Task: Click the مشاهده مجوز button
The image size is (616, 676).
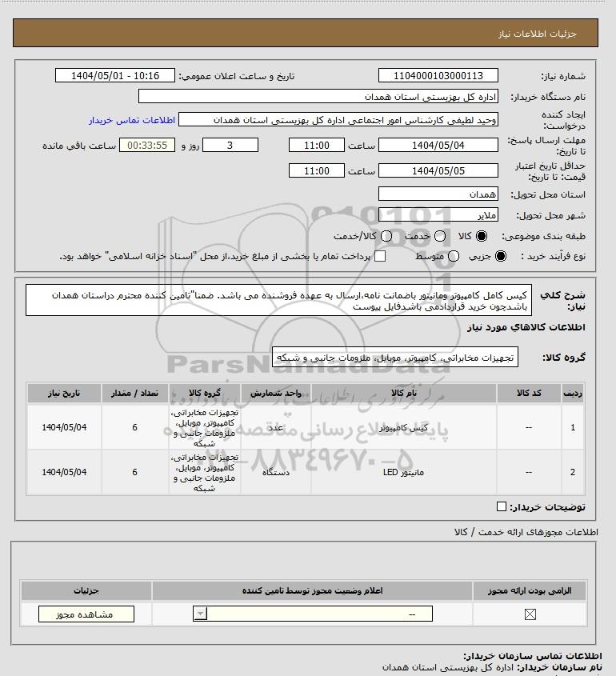Action: coord(86,614)
